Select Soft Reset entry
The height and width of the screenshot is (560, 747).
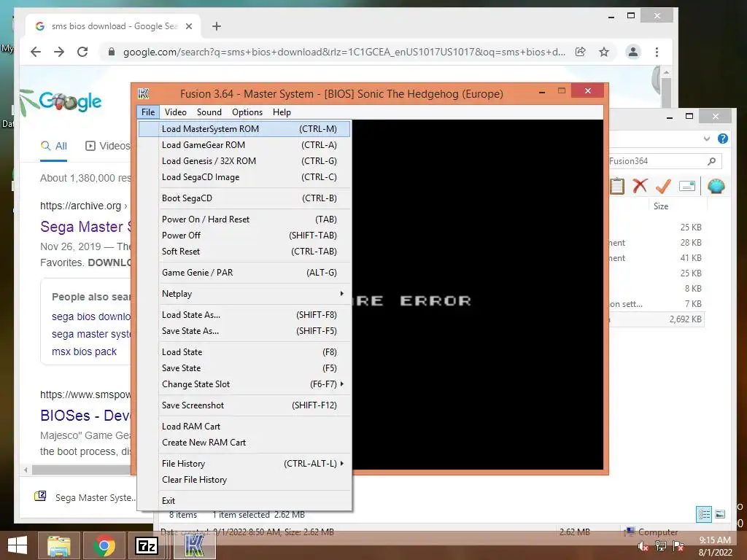(244, 252)
